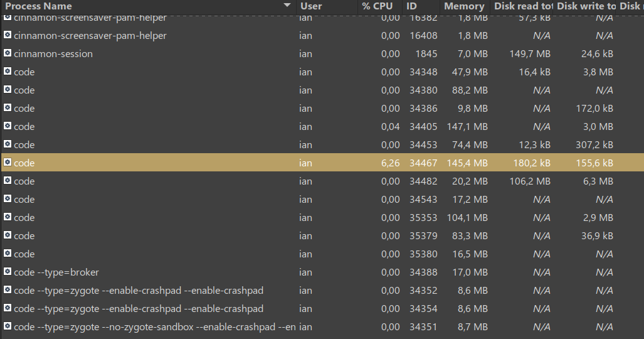Image resolution: width=644 pixels, height=339 pixels.
Task: Click the icon of code process 34543
Action: coord(8,199)
